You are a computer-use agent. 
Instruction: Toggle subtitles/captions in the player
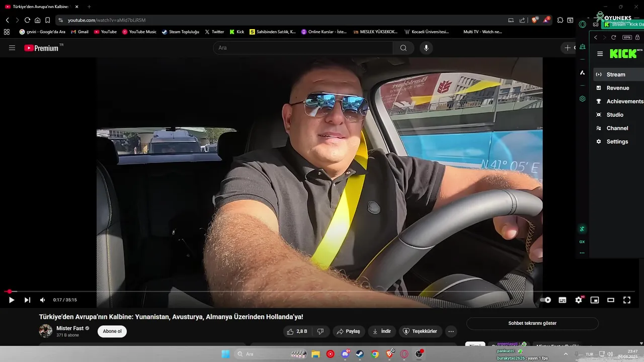click(562, 300)
